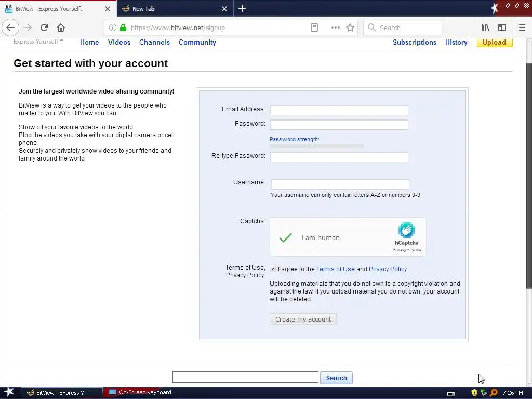Click the URL address bar text

178,28
